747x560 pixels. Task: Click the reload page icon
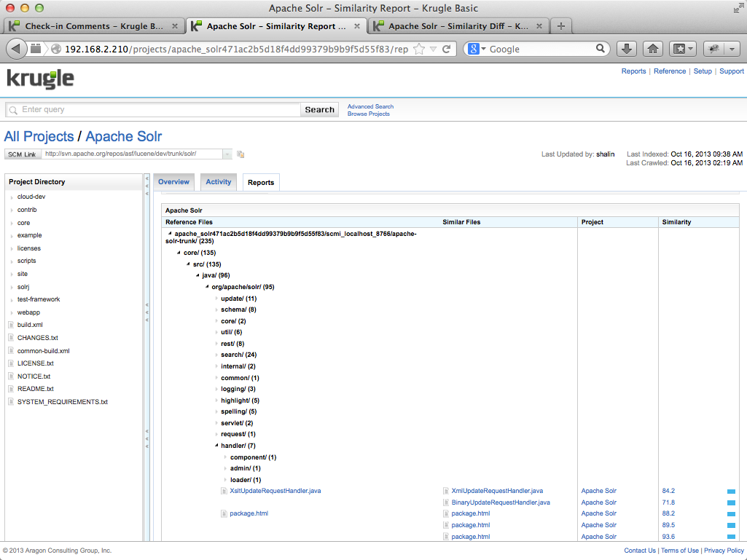pyautogui.click(x=447, y=49)
